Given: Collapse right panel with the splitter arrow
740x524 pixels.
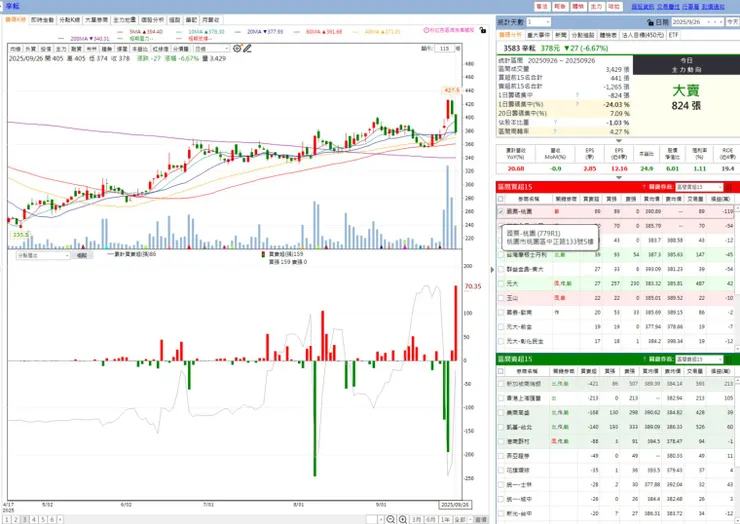Looking at the screenshot, I should (492, 270).
